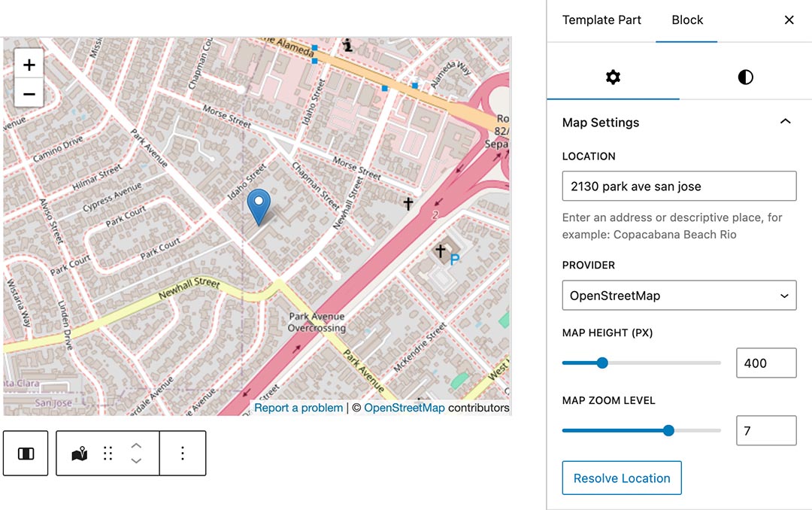Close the settings sidebar with the X
The height and width of the screenshot is (510, 812).
(789, 20)
